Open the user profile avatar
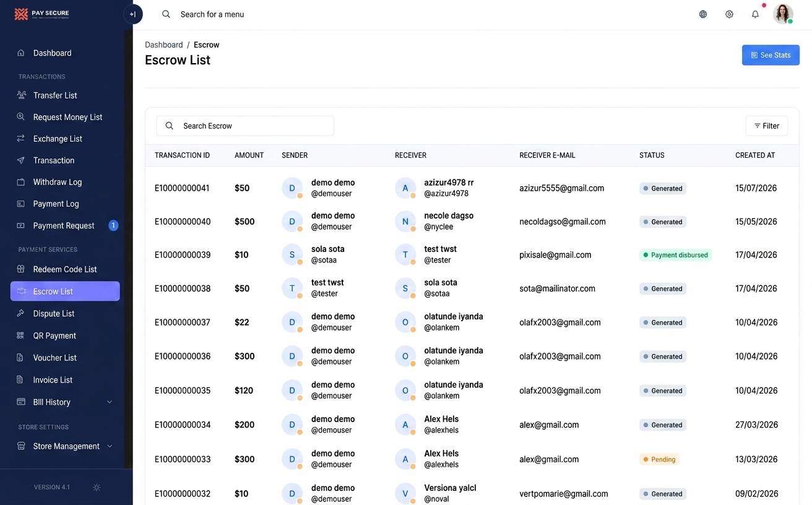Viewport: 812px width, 505px height. pyautogui.click(x=783, y=14)
